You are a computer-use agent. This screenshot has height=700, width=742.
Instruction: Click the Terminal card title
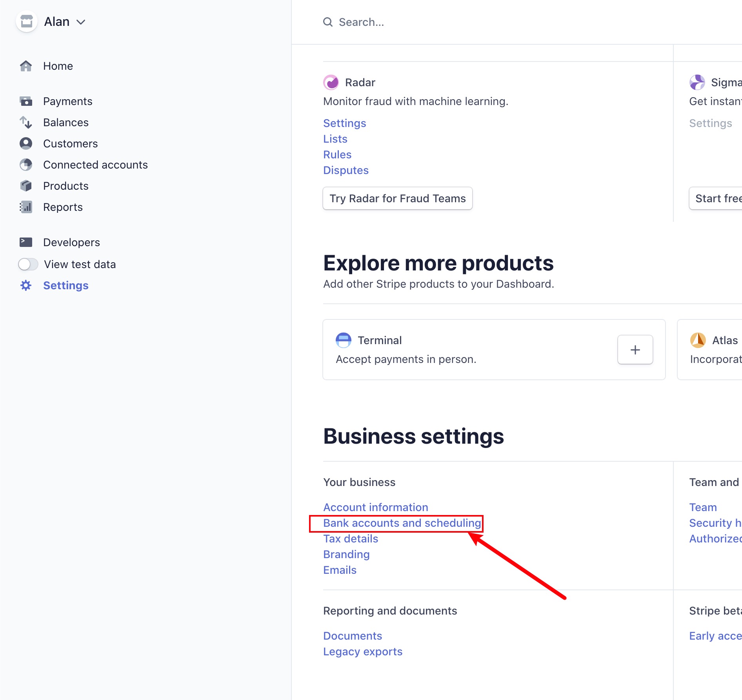point(380,340)
